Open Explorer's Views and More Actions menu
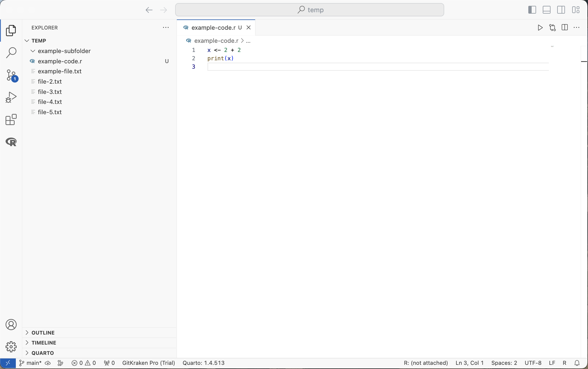Image resolution: width=588 pixels, height=369 pixels. pyautogui.click(x=166, y=28)
